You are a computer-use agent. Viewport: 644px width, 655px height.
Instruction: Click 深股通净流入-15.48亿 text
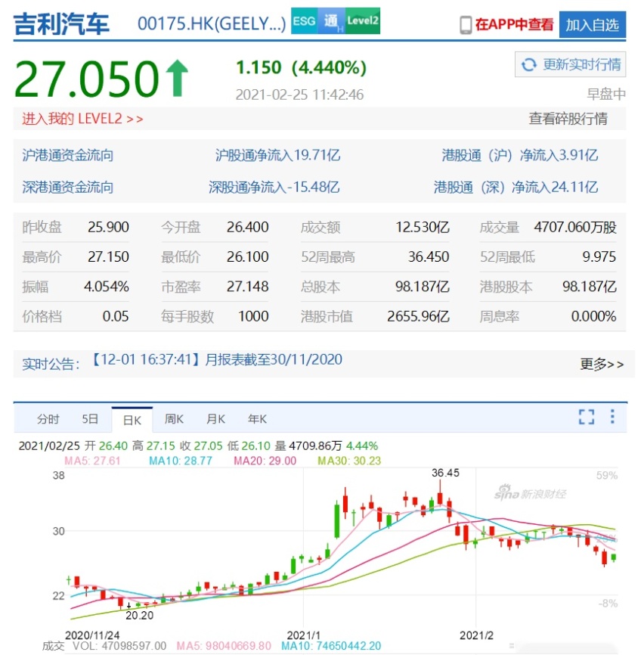click(274, 187)
